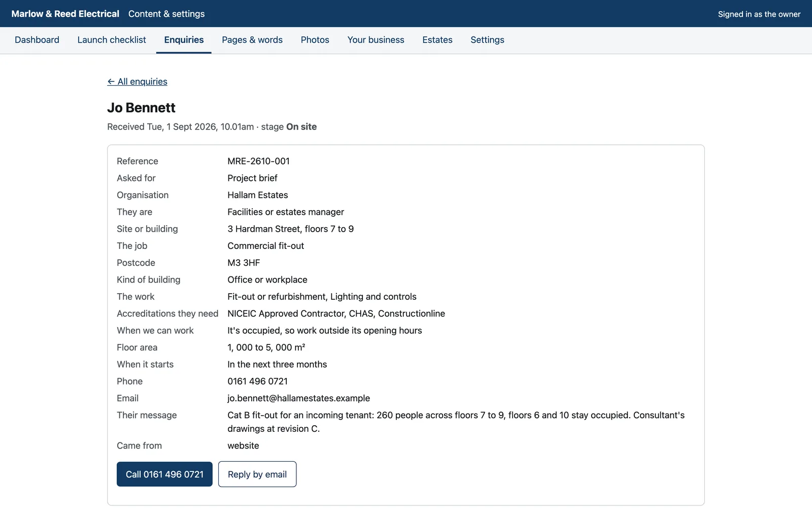Click the Hallam Estates organisation value
This screenshot has height=508, width=812.
[257, 195]
